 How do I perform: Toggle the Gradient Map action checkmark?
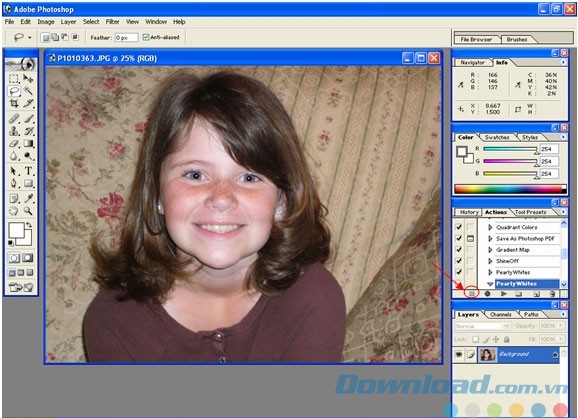coord(459,250)
